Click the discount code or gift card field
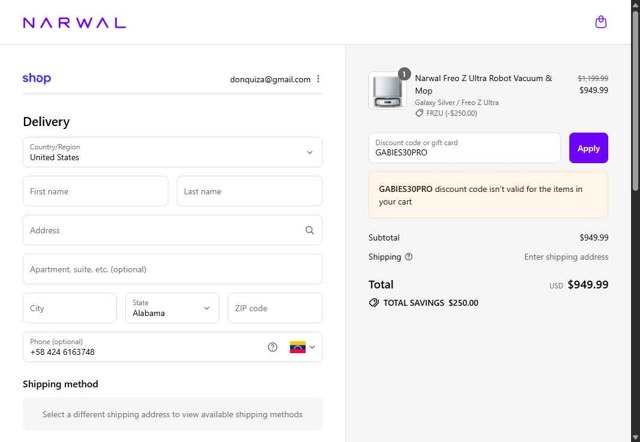Screen dimensions: 640x442 pos(464,148)
